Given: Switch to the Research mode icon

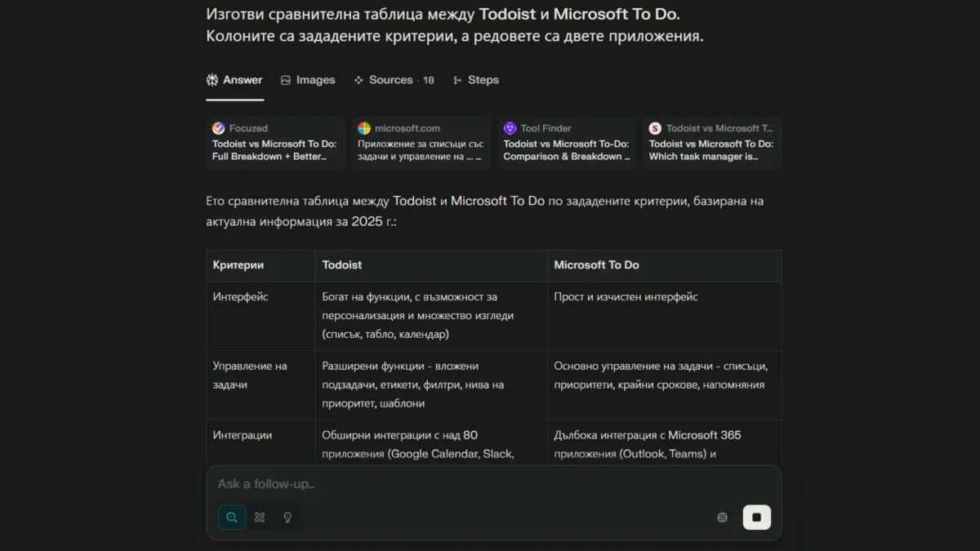Looking at the screenshot, I should tap(260, 517).
